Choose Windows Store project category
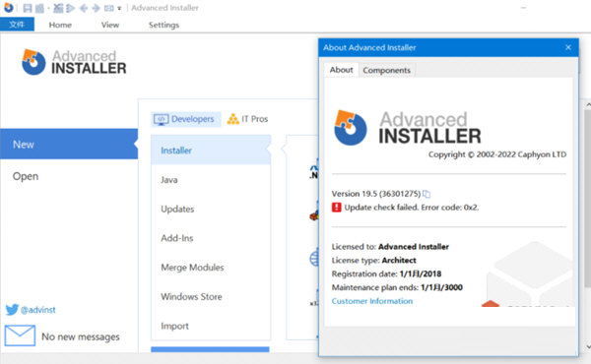 click(x=211, y=297)
